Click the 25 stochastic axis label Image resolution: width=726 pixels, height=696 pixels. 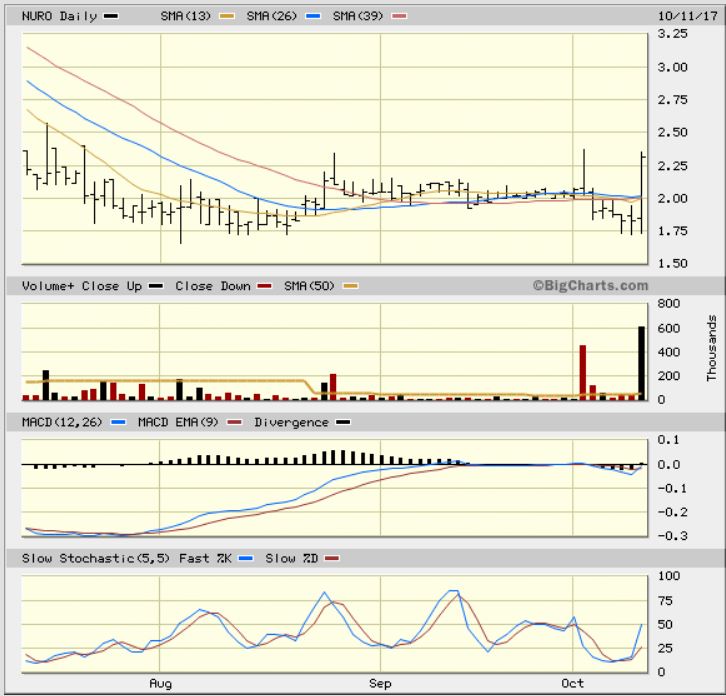pyautogui.click(x=665, y=649)
